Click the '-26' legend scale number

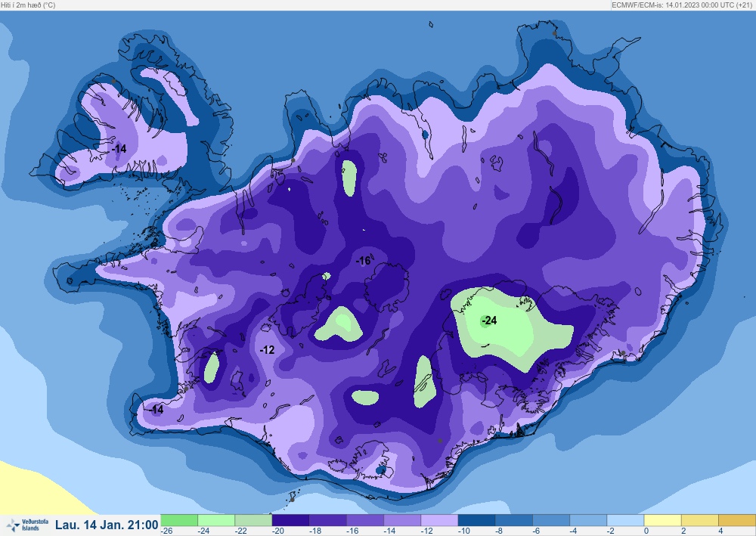[167, 531]
